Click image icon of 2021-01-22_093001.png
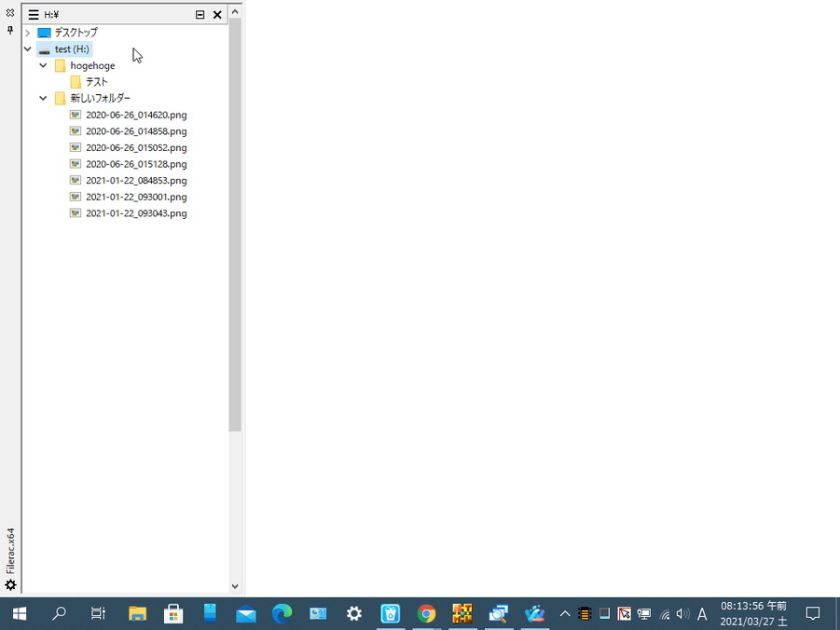The height and width of the screenshot is (630, 840). (x=76, y=197)
